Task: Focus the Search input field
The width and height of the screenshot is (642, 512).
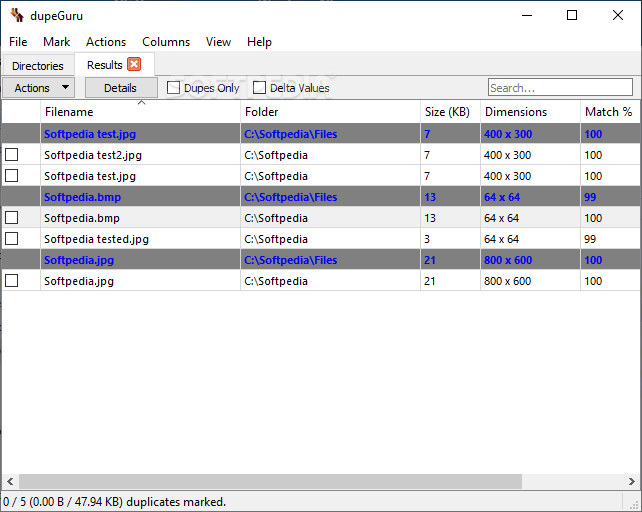Action: [x=560, y=87]
